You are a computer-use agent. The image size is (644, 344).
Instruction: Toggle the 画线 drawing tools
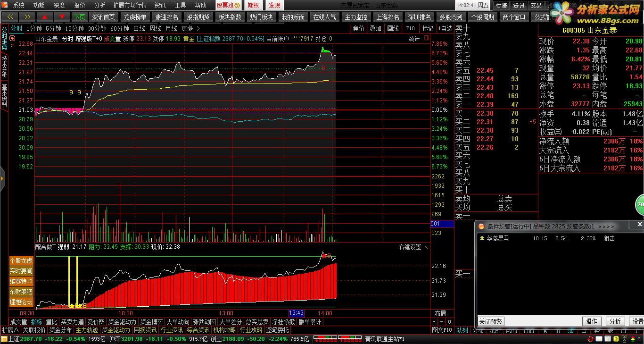(393, 28)
